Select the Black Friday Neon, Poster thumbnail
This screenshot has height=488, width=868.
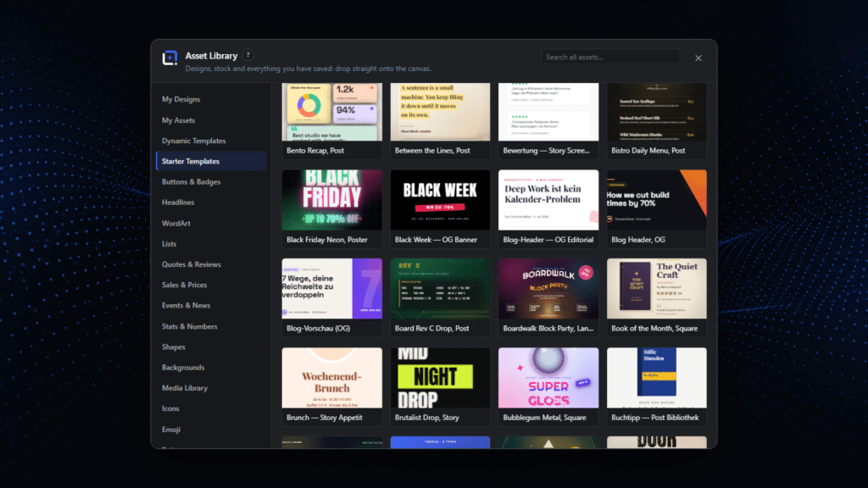click(x=331, y=200)
